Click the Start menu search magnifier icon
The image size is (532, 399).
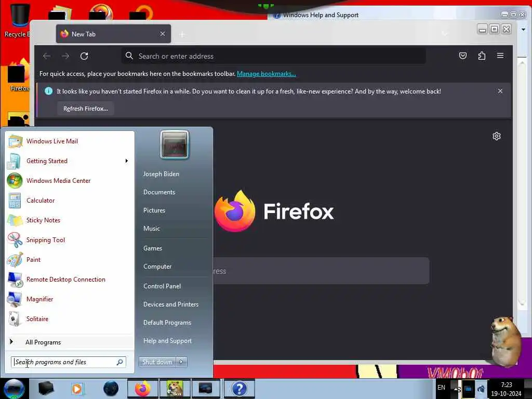tap(120, 362)
